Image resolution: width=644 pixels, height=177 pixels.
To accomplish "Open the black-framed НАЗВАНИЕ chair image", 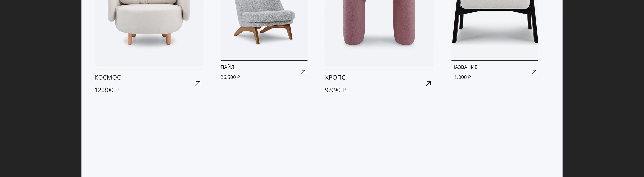I will tap(495, 29).
